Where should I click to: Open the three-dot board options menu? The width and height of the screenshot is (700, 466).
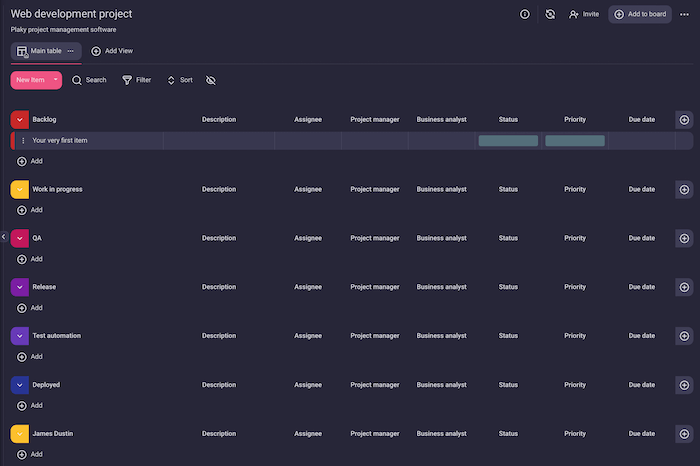tap(685, 14)
